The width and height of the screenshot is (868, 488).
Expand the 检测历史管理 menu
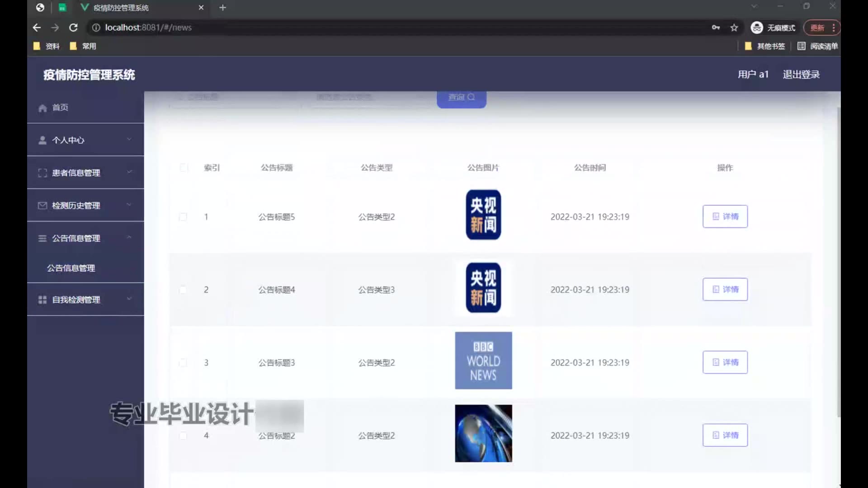(x=85, y=206)
